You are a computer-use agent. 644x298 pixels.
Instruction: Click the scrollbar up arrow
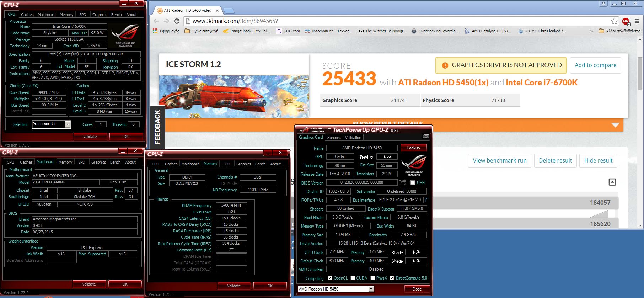640,39
